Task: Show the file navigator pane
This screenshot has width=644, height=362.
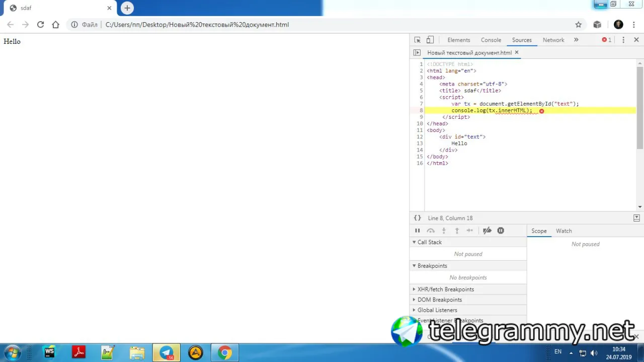Action: coord(417,52)
